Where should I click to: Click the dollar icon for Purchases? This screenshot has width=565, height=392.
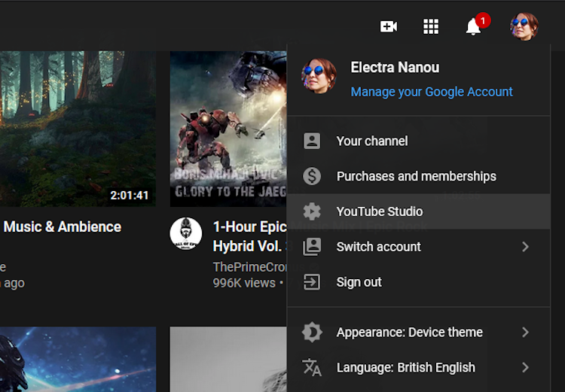tap(312, 176)
